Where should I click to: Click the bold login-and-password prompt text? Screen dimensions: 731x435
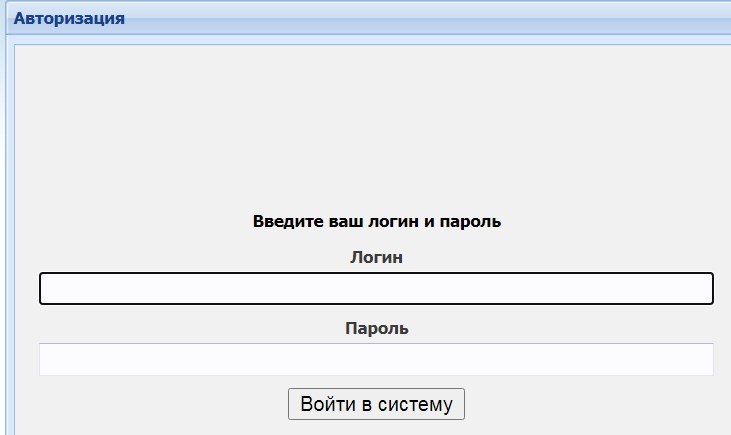(376, 221)
